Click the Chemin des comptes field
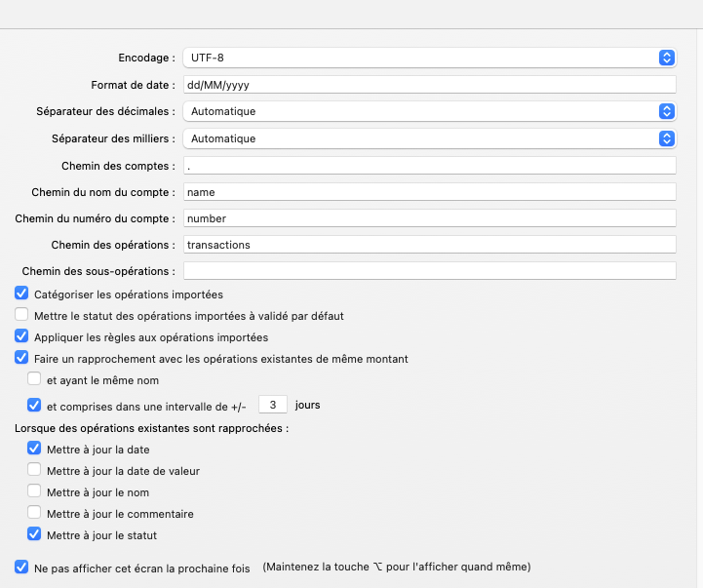Image resolution: width=703 pixels, height=588 pixels. point(429,166)
